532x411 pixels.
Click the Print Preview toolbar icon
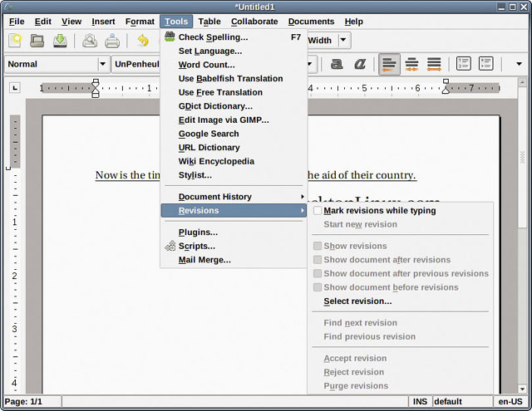pos(90,41)
